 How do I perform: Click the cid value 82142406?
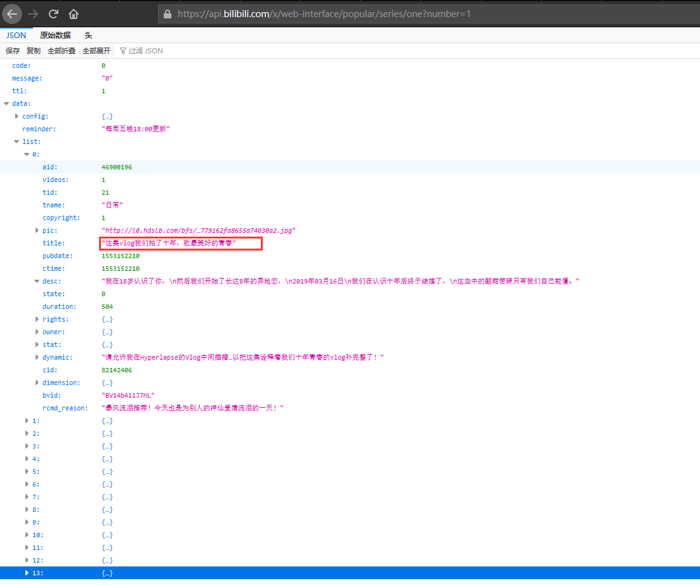point(117,370)
